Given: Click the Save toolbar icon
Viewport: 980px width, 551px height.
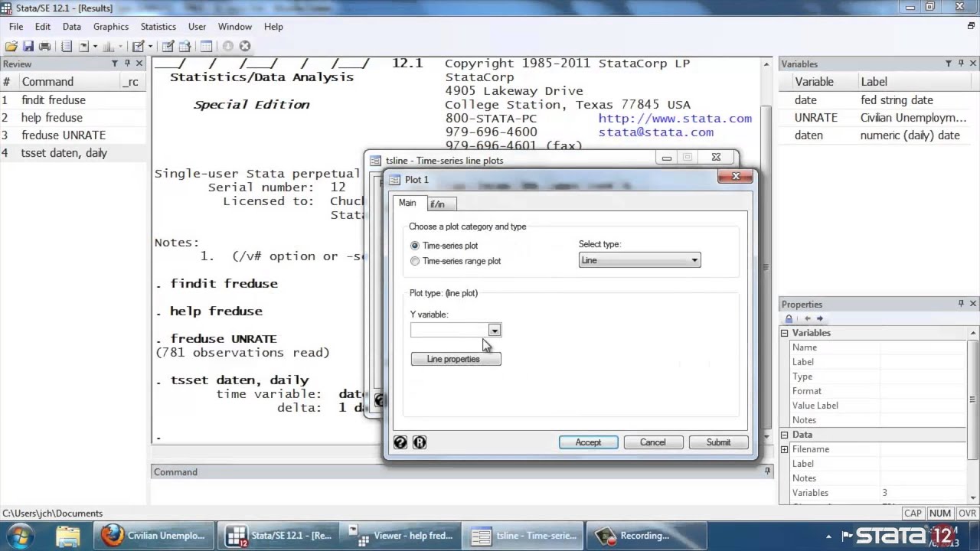Looking at the screenshot, I should tap(28, 46).
